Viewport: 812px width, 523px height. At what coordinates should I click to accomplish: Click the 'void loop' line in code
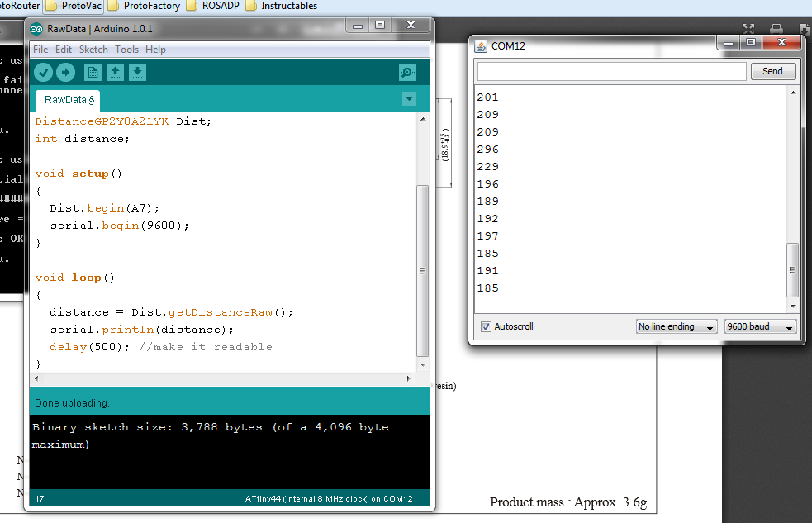pyautogui.click(x=75, y=278)
